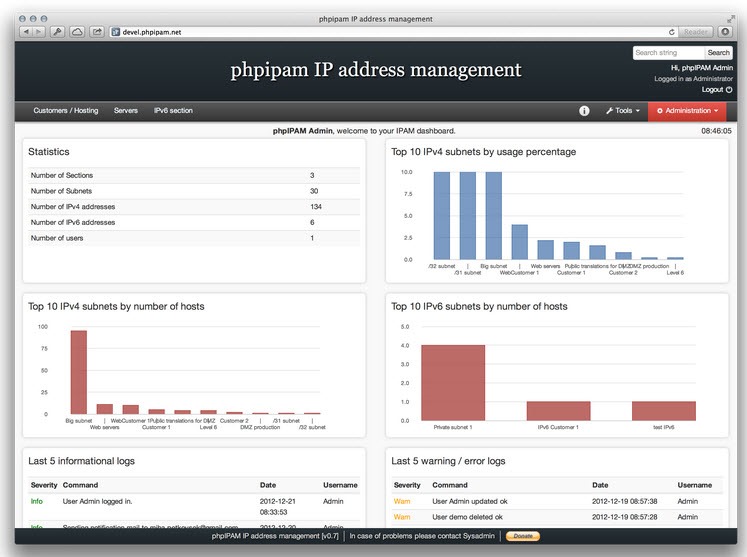This screenshot has height=557, width=747.
Task: Click the key icon in browser toolbar
Action: [x=58, y=32]
